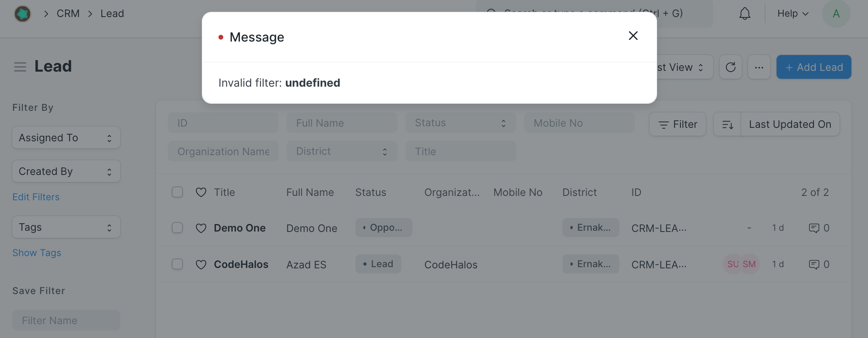Click the refresh list icon
Screen dimensions: 868x338
click(730, 67)
